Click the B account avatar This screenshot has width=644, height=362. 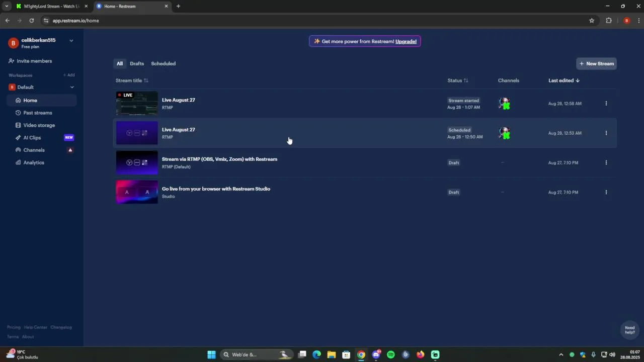coord(13,43)
